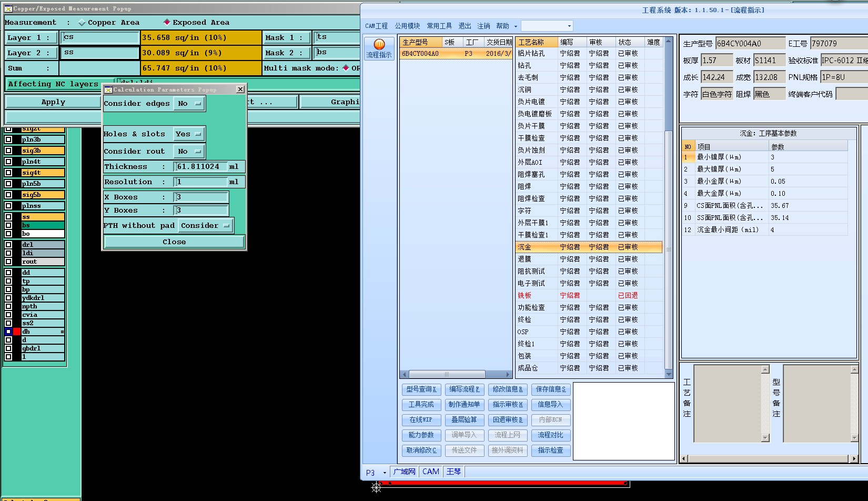The height and width of the screenshot is (501, 868).
Task: Open the Consider rout dropdown
Action: pos(189,152)
